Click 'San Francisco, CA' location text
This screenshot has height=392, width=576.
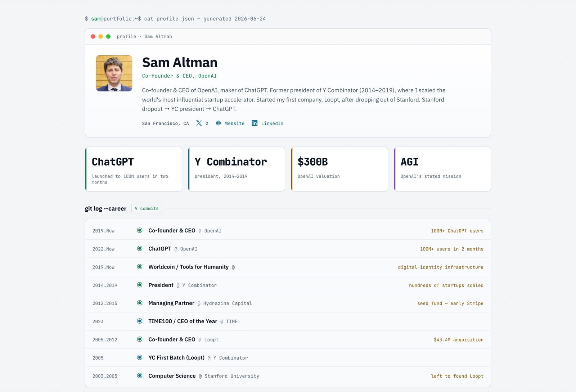[x=165, y=123]
